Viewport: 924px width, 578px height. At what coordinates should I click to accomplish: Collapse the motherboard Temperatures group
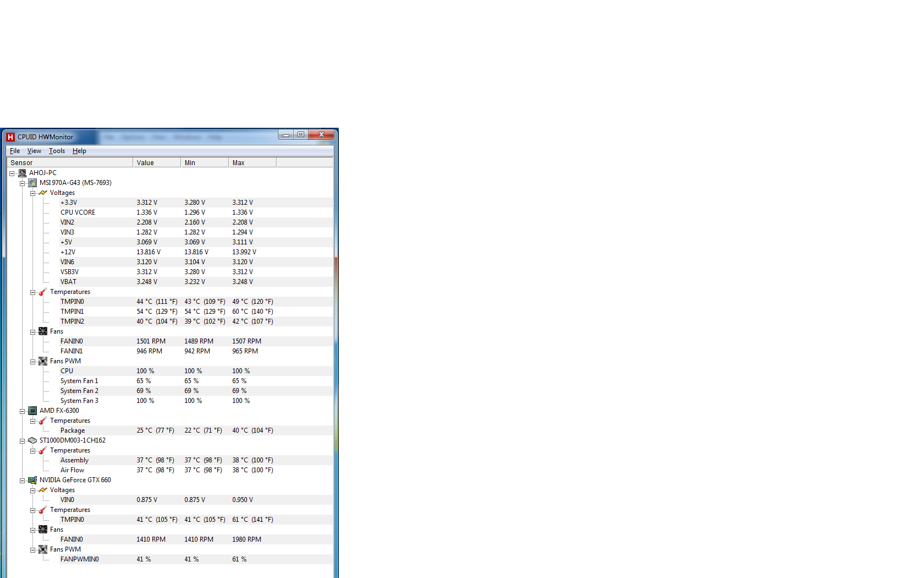pyautogui.click(x=32, y=292)
